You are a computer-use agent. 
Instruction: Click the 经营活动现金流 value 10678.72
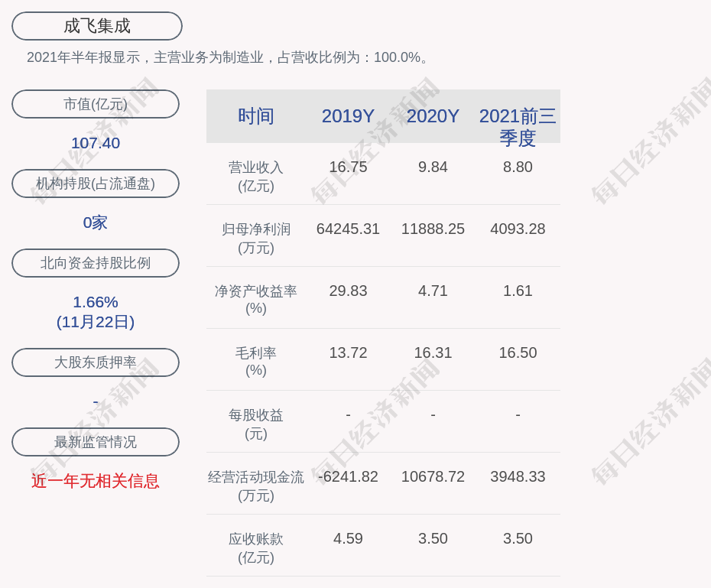click(x=433, y=476)
